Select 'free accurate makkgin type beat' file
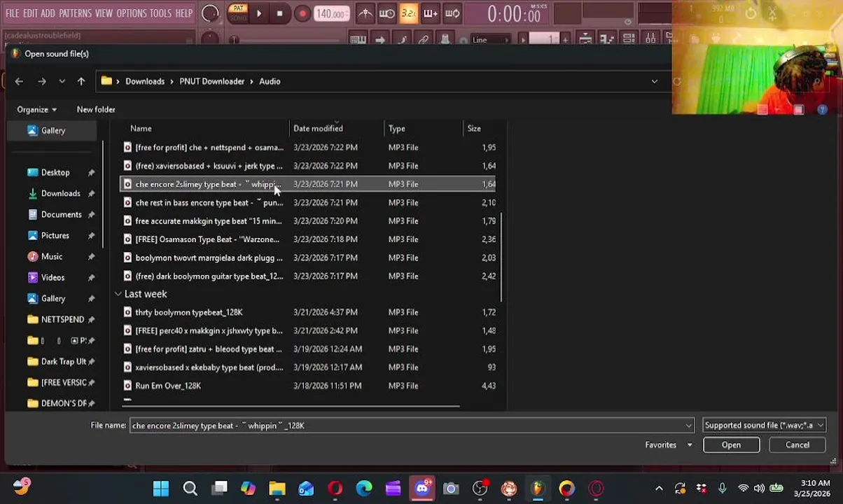Viewport: 843px width, 504px height. click(308, 221)
